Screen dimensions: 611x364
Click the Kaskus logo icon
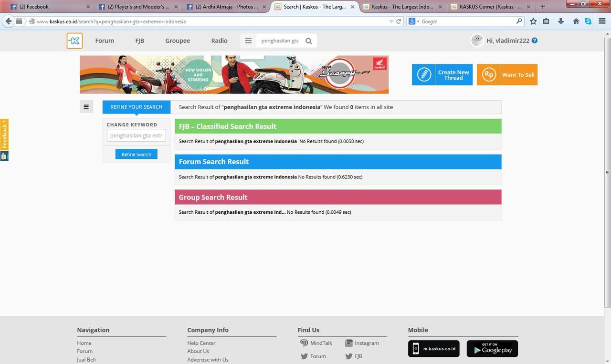74,41
